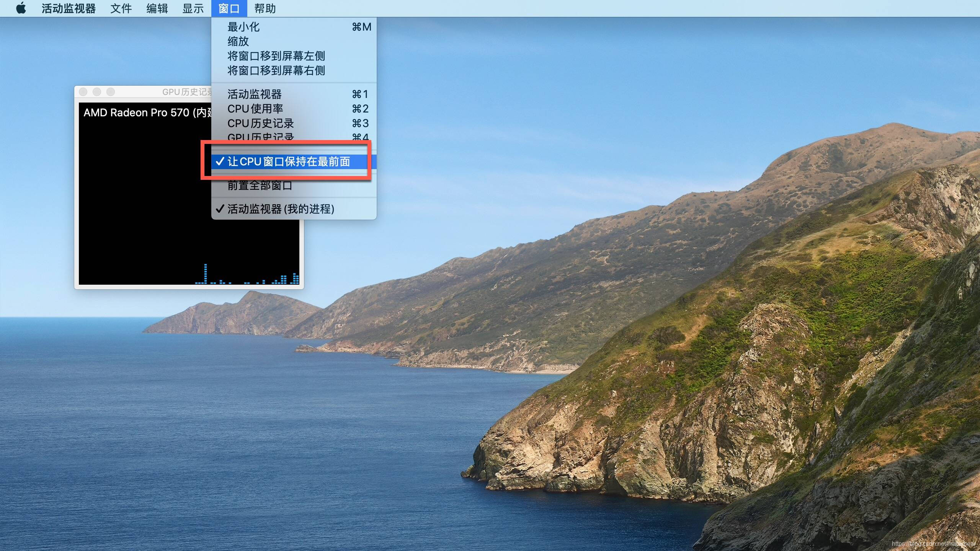Viewport: 980px width, 551px height.
Task: Choose 将窗口移到屏幕右侧
Action: click(x=276, y=70)
